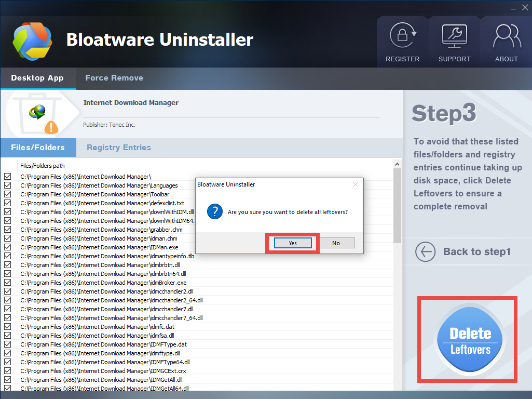The image size is (532, 399).
Task: Select the IDMFType.dat file path
Action: [x=103, y=344]
